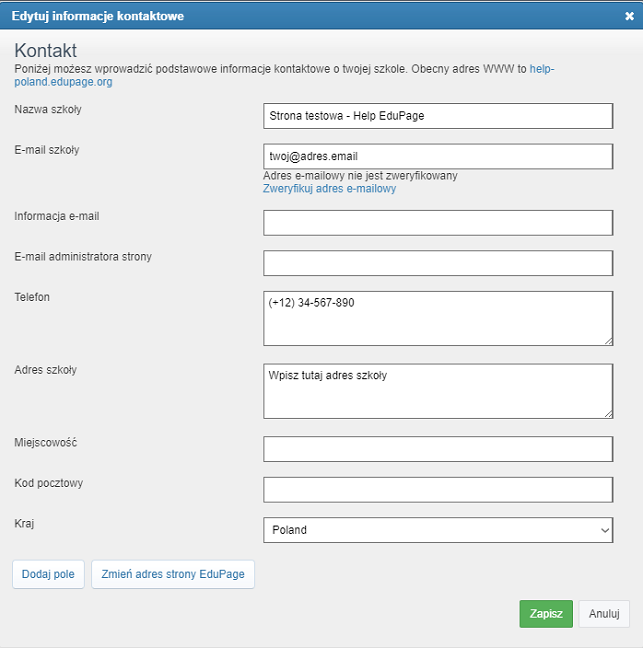The height and width of the screenshot is (648, 643).
Task: Open the Zweryfikuj adres e-mailowy link
Action: (x=329, y=188)
